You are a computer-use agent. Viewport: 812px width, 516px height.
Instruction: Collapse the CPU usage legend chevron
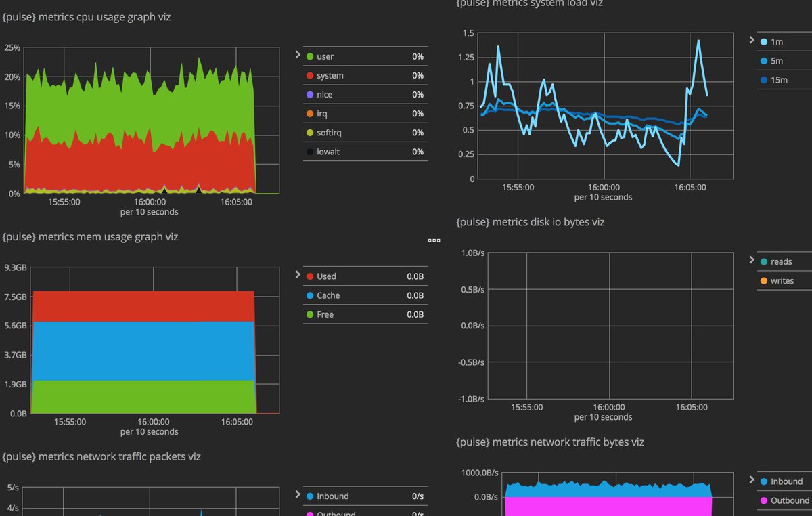298,54
